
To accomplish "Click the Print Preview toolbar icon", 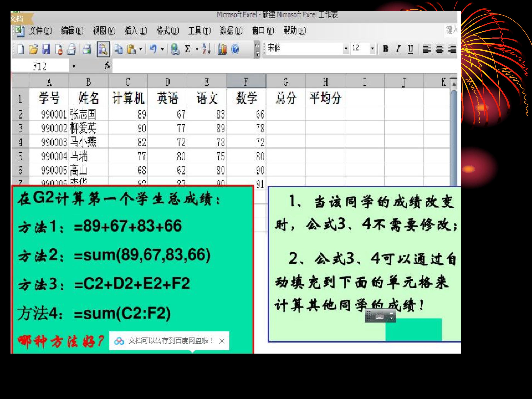I will pos(87,49).
